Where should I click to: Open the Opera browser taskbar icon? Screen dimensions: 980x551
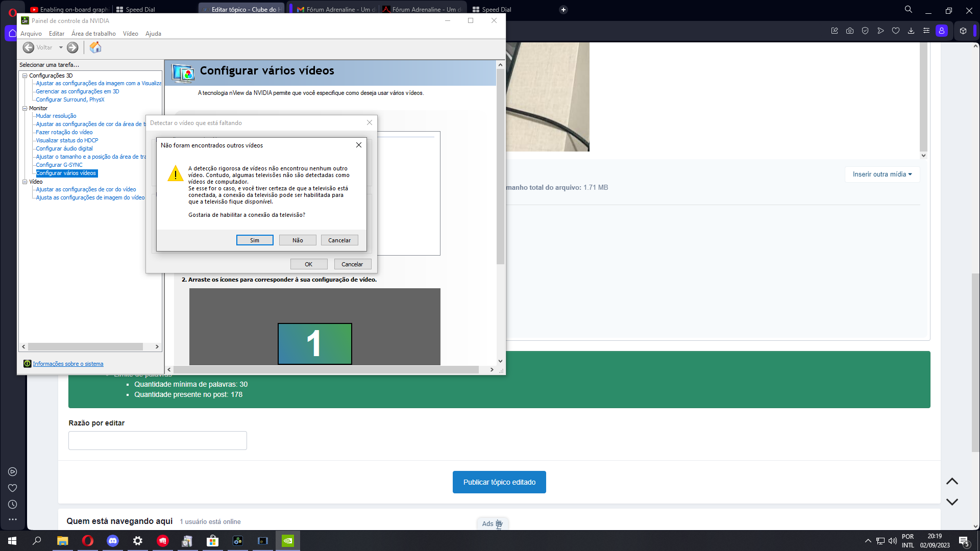pyautogui.click(x=88, y=541)
